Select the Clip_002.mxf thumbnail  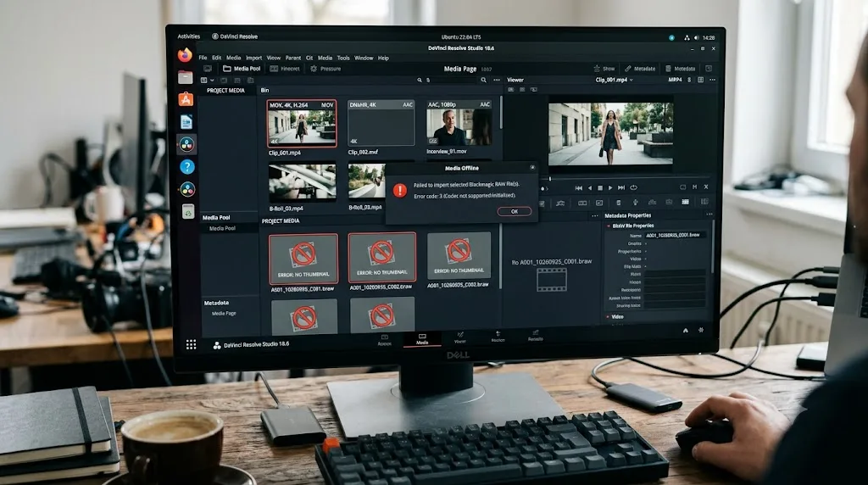(381, 123)
